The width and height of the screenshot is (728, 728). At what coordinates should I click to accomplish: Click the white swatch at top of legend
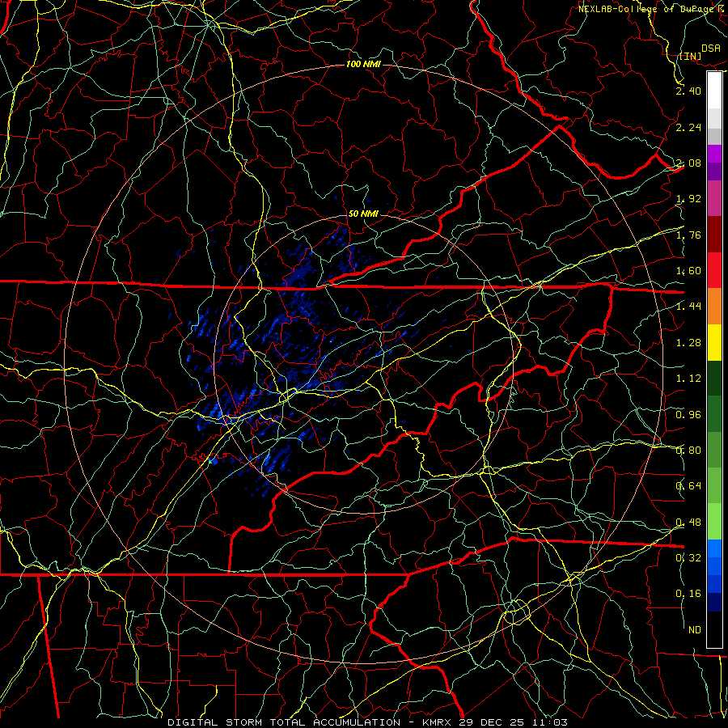(x=714, y=90)
